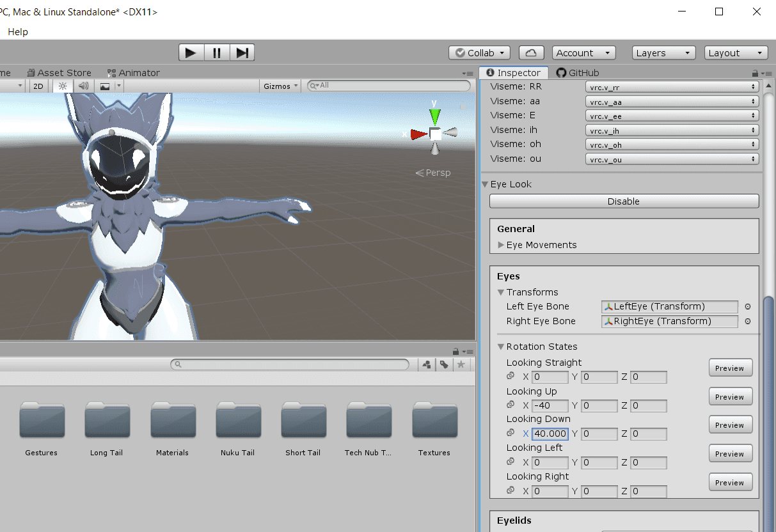Viewport: 776px width, 532px height.
Task: Start Play mode with the Play button
Action: pos(191,53)
